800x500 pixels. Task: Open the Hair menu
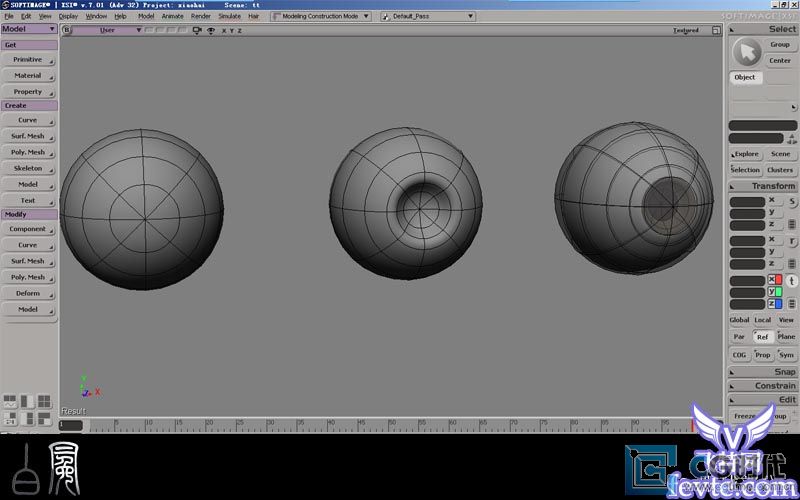tap(254, 16)
